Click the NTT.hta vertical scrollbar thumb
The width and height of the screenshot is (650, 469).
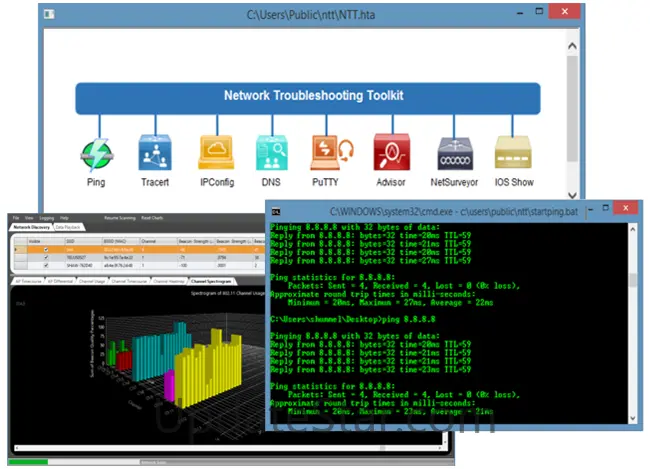572,109
